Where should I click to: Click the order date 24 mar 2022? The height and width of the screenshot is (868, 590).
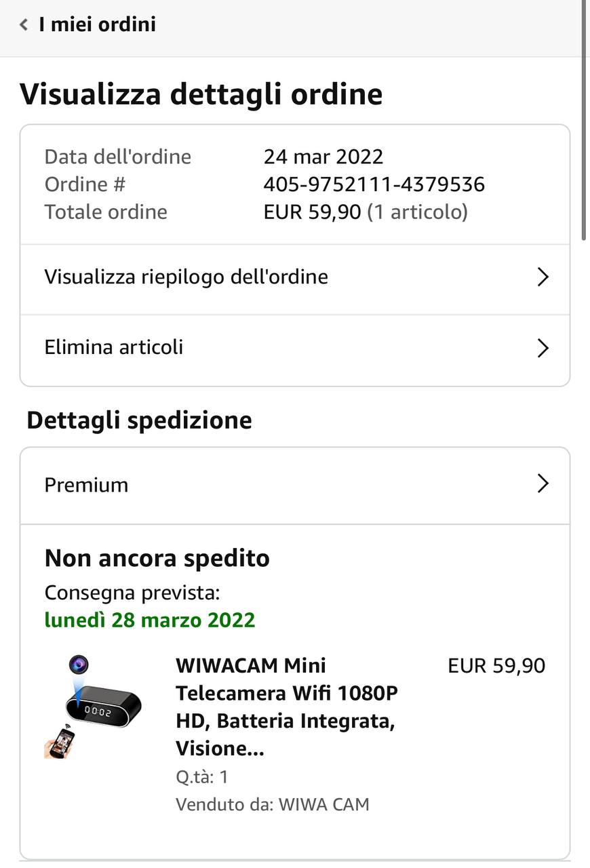coord(323,157)
